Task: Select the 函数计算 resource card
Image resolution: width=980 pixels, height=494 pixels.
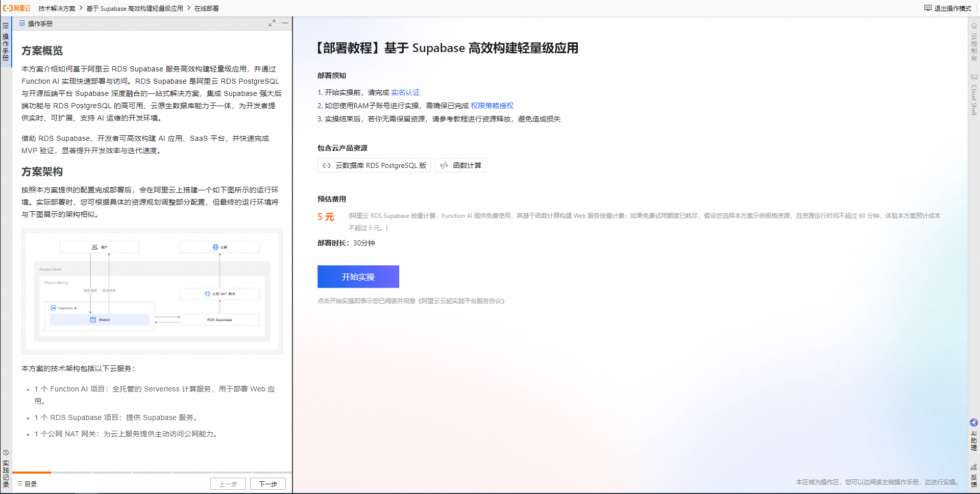Action: click(x=460, y=165)
